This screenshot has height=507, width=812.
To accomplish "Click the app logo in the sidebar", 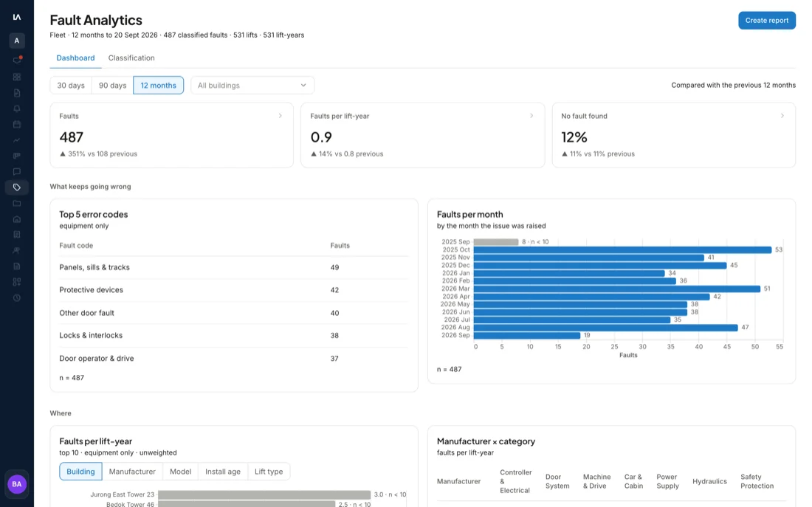I will point(16,17).
